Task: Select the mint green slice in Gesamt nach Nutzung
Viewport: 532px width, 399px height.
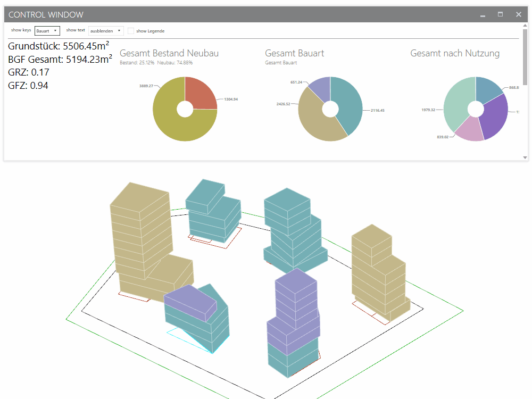Action: click(453, 104)
